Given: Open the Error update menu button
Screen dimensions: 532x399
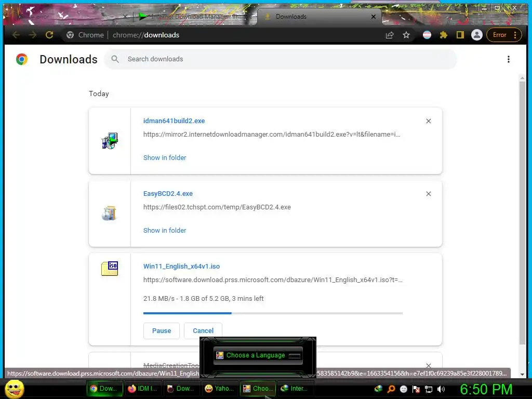Looking at the screenshot, I should (504, 35).
